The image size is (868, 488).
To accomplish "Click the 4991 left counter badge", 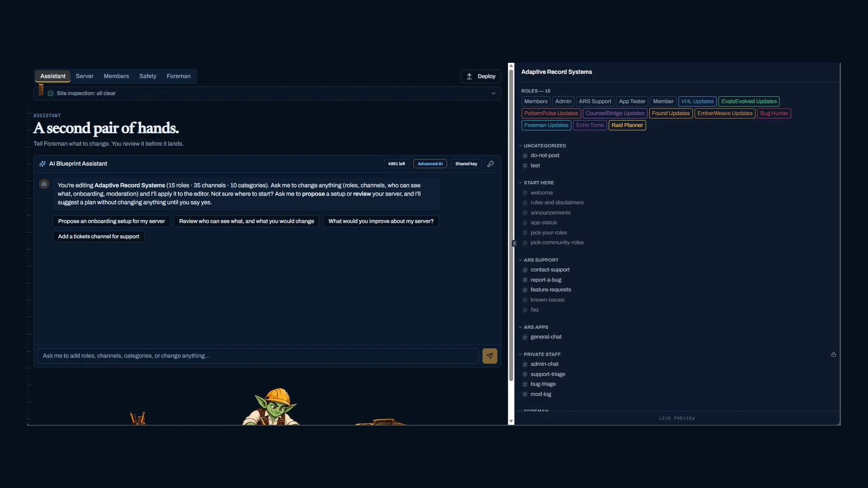I will click(396, 164).
